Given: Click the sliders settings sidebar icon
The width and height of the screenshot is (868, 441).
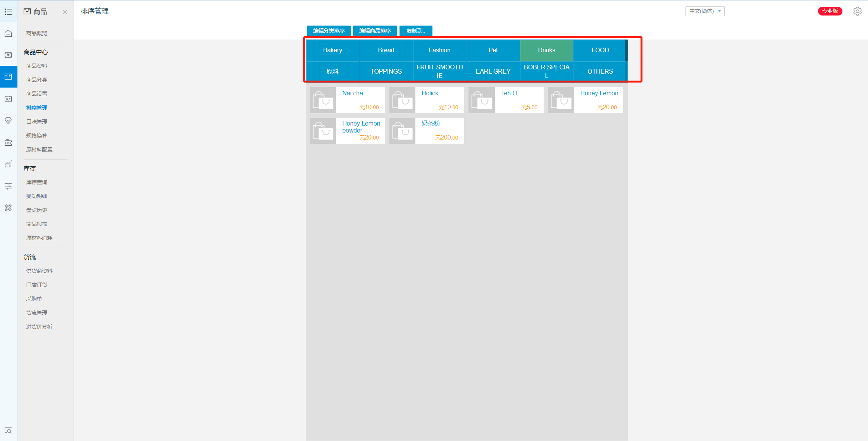Looking at the screenshot, I should click(8, 186).
